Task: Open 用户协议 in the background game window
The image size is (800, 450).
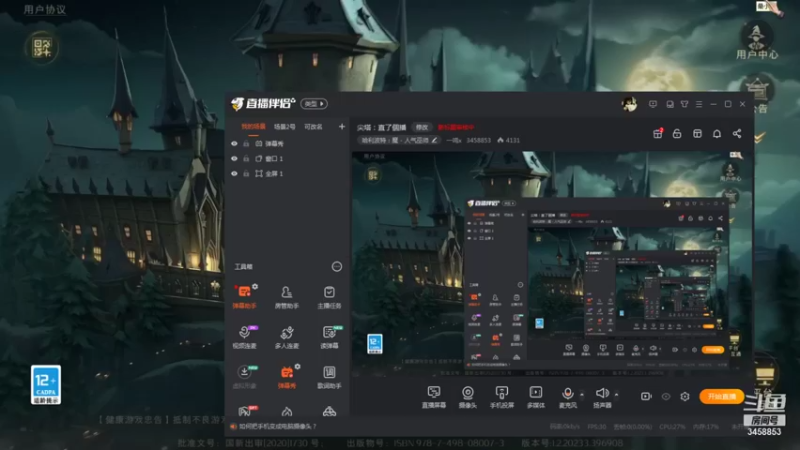Action: coord(44,9)
